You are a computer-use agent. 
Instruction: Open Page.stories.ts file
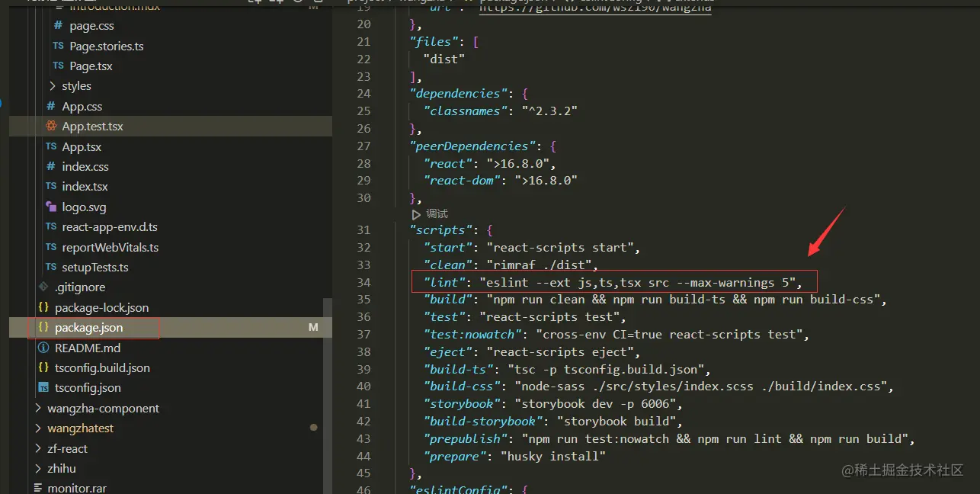pos(107,46)
